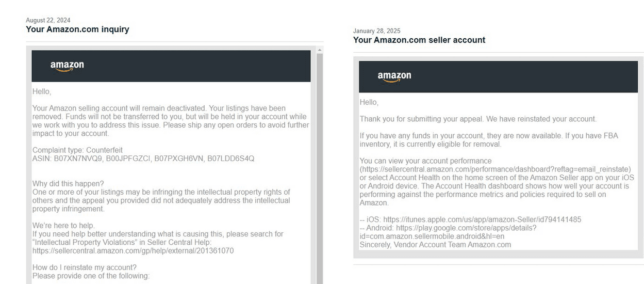Open the Seller Central help link ending 201361070
The width and height of the screenshot is (644, 284).
(x=133, y=250)
